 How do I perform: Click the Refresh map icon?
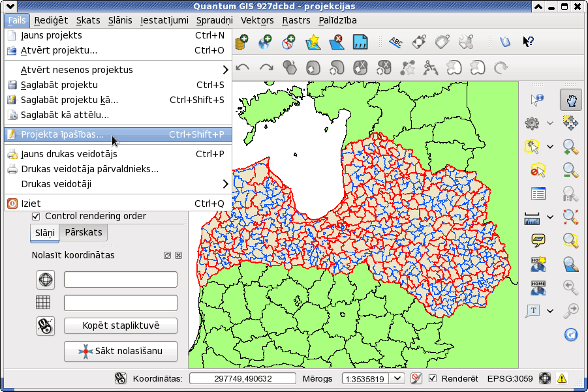pos(571,334)
